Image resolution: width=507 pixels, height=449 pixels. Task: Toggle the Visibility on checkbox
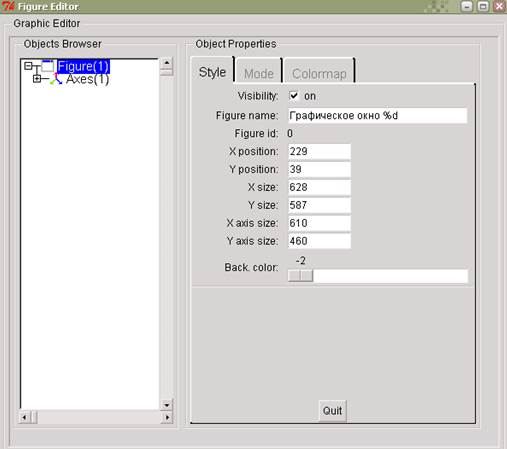[x=294, y=96]
